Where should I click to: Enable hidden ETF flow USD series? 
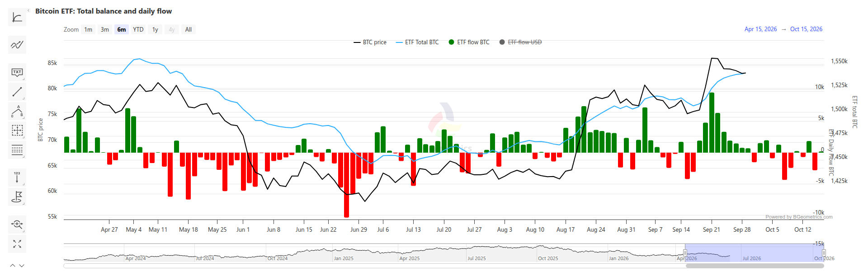520,42
